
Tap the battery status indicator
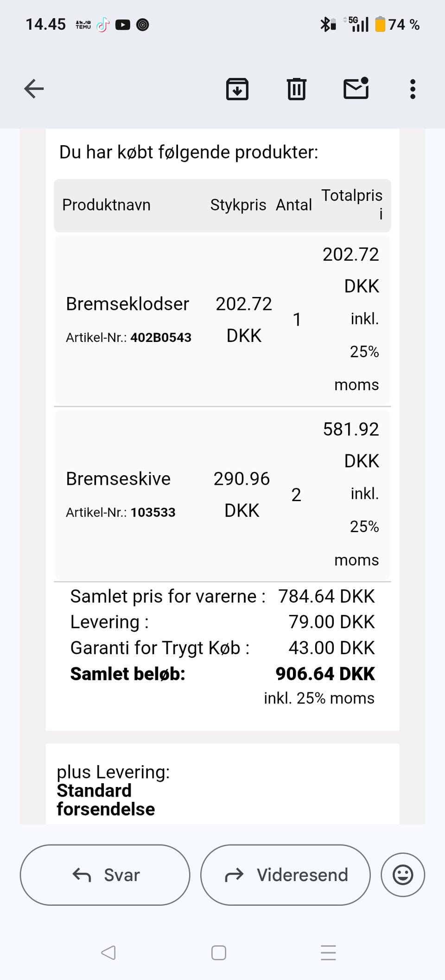[x=380, y=24]
